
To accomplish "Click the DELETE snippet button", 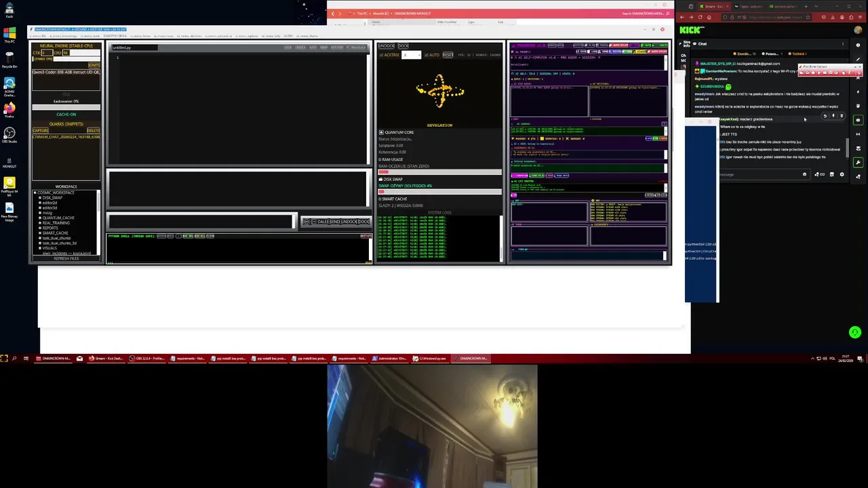I will [94, 130].
